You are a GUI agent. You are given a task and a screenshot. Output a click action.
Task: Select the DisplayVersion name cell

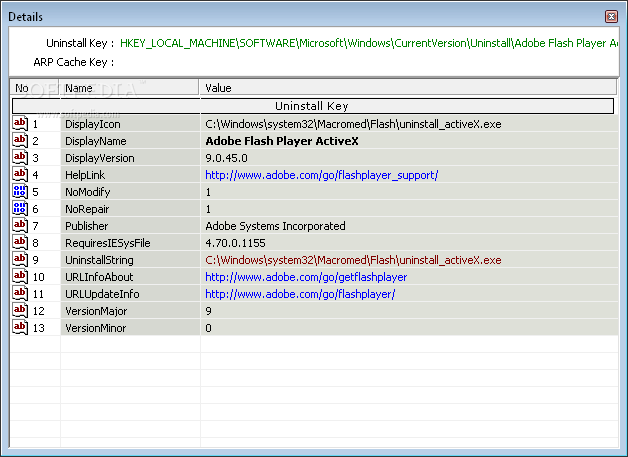coord(130,158)
